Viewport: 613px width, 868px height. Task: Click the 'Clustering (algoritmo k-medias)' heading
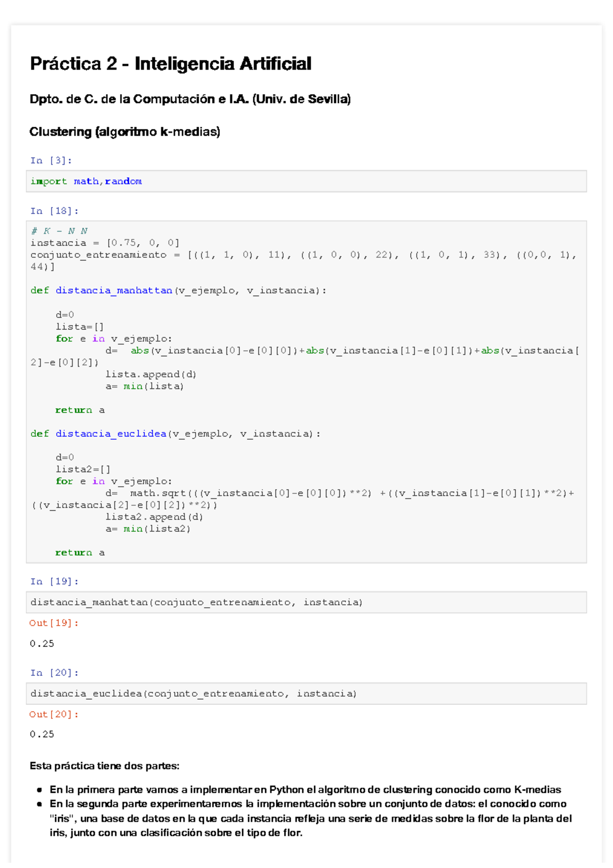[x=125, y=132]
